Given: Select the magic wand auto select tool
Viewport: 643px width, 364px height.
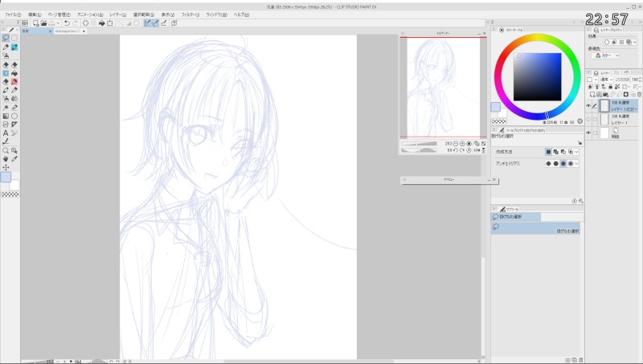Looking at the screenshot, I should coord(6,108).
